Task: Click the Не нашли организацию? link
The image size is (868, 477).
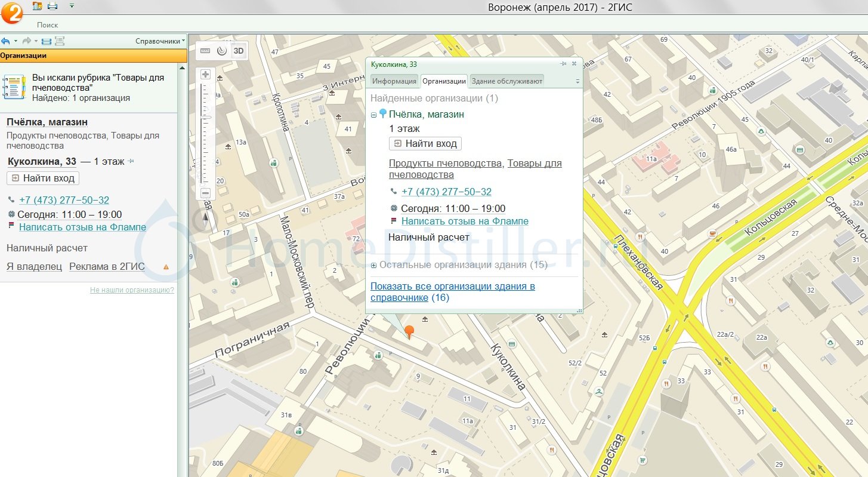Action: pos(132,290)
